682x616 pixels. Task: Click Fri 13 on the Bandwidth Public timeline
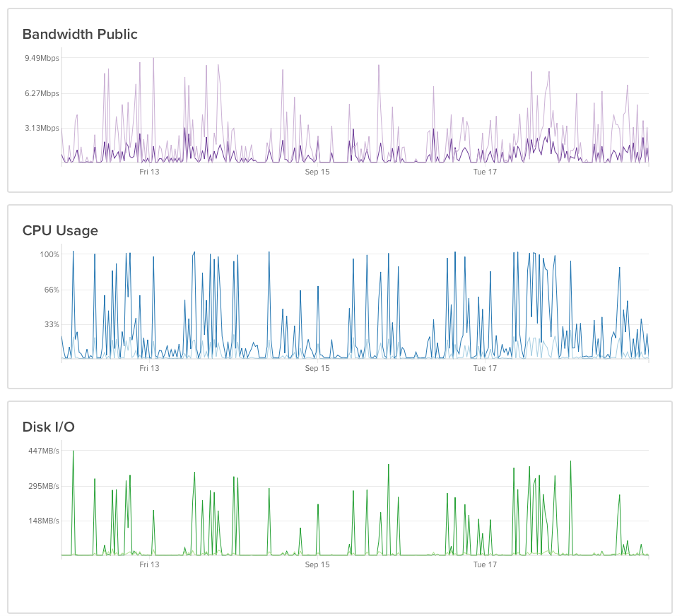148,172
